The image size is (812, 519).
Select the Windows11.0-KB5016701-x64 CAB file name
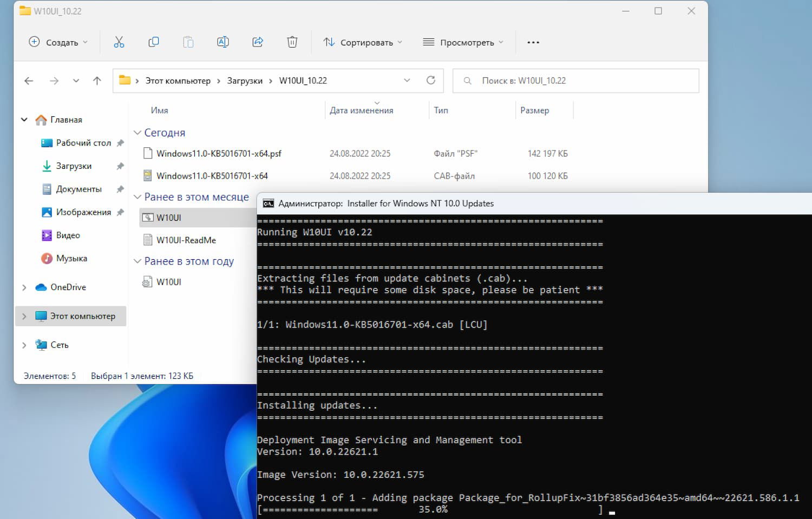click(x=212, y=176)
